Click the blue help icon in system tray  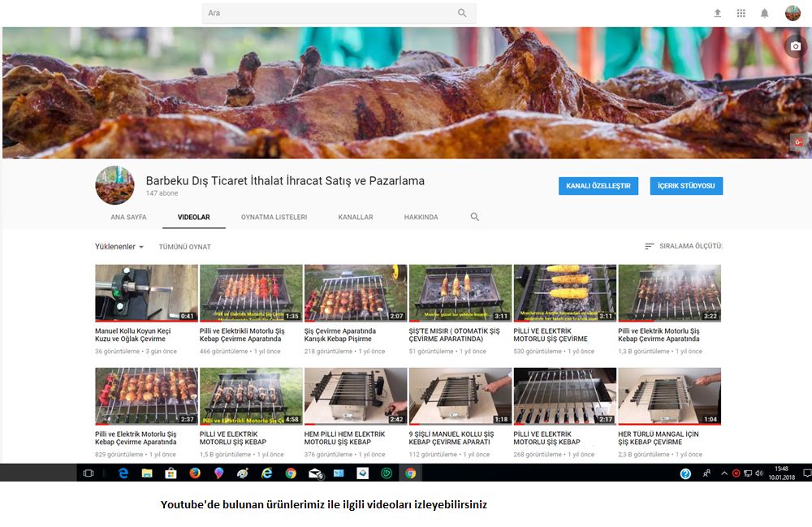point(685,473)
